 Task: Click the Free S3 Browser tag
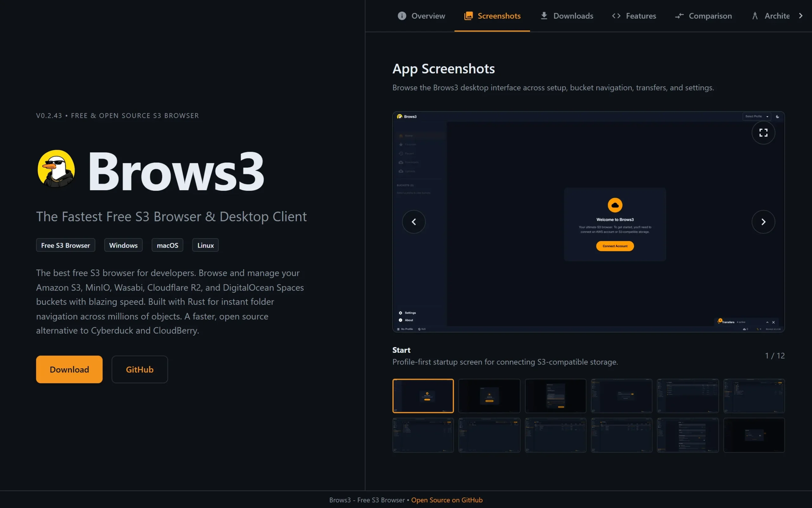[x=65, y=245]
